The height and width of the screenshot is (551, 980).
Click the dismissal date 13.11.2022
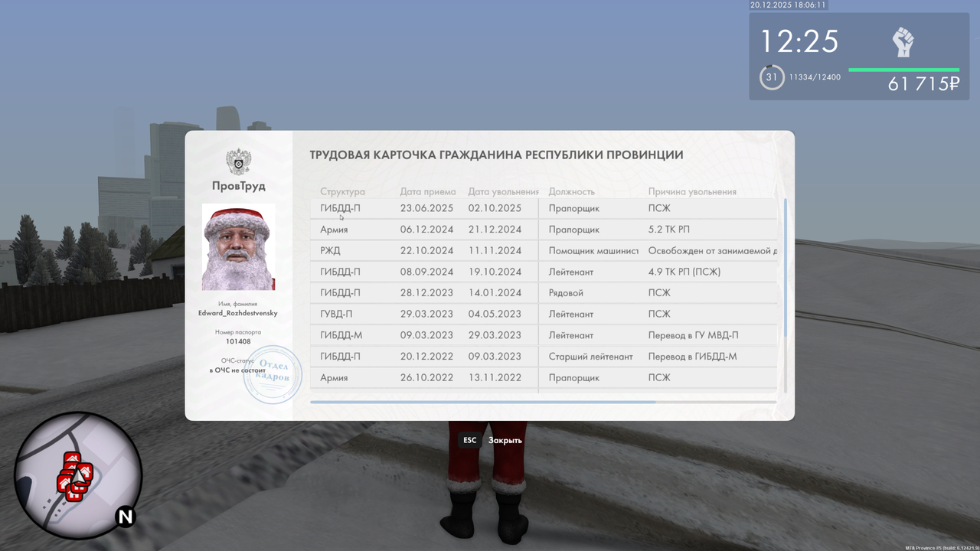495,377
